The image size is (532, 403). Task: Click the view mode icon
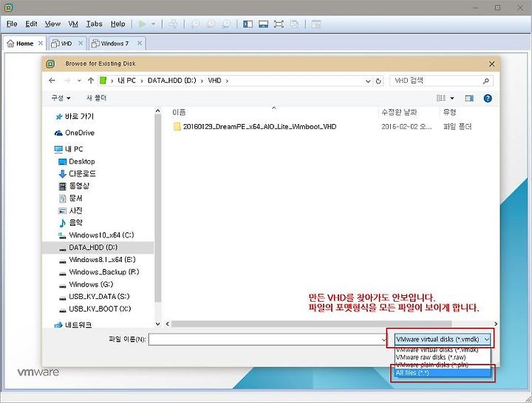pos(441,98)
